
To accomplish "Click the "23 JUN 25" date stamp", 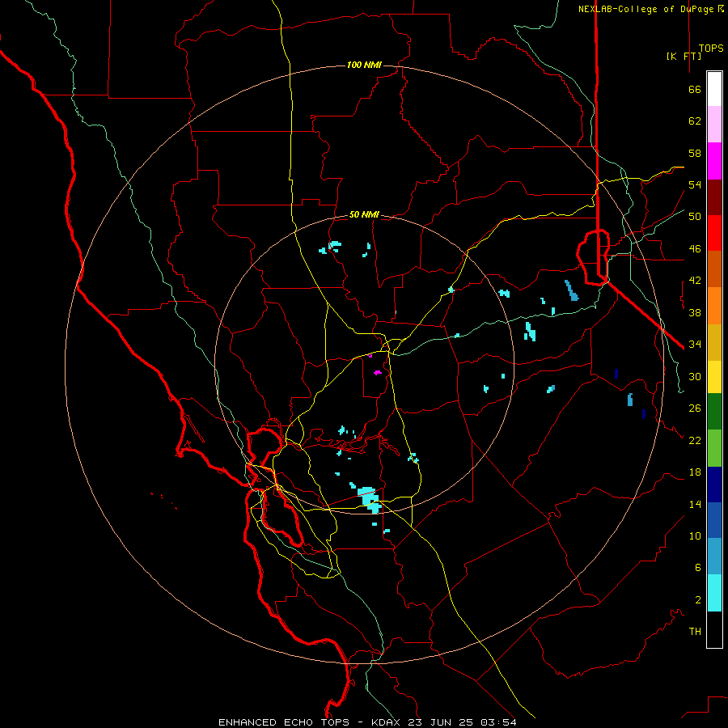I will pyautogui.click(x=441, y=722).
